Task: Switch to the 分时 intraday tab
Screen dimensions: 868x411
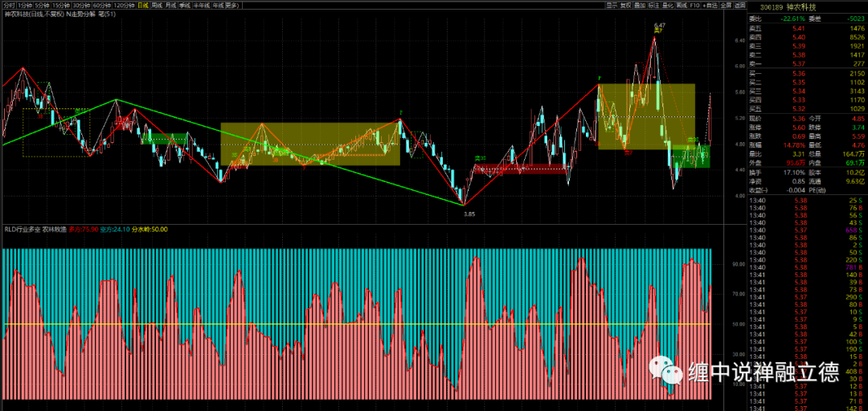Action: pyautogui.click(x=10, y=6)
